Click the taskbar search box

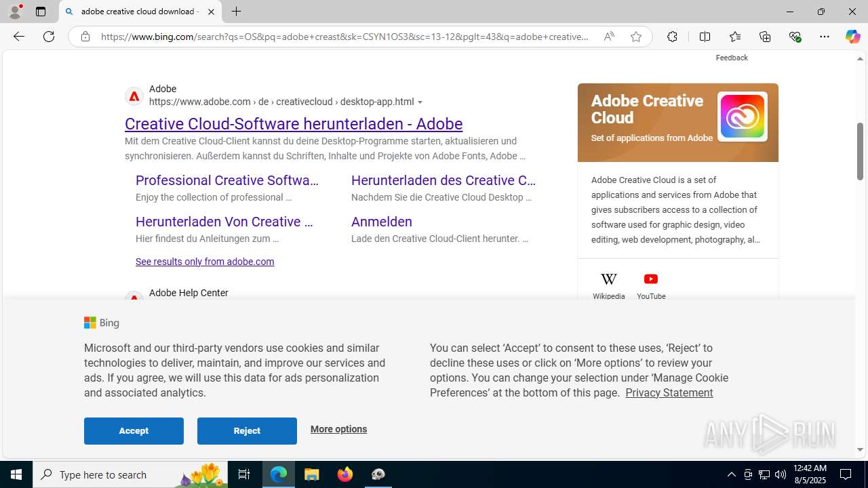click(x=130, y=474)
